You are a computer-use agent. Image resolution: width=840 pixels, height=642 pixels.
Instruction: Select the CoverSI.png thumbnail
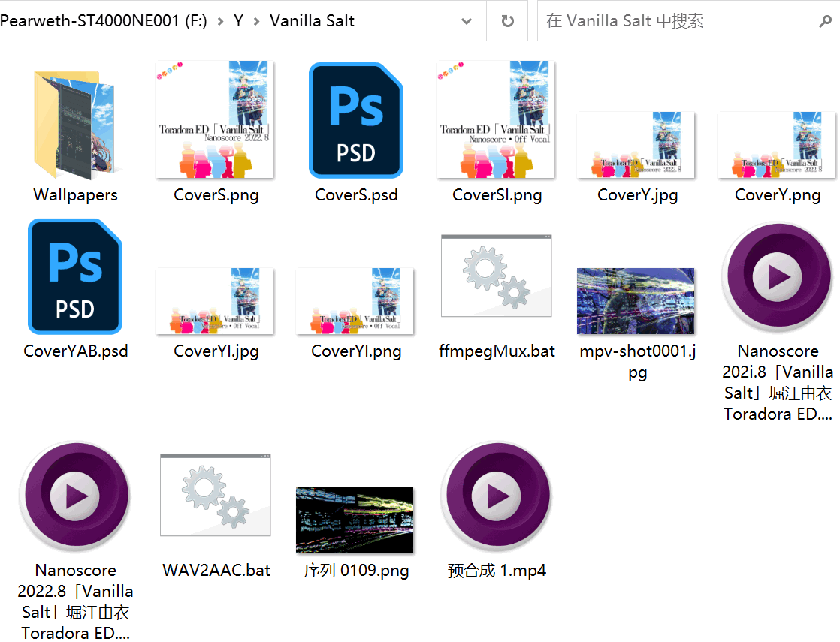496,120
